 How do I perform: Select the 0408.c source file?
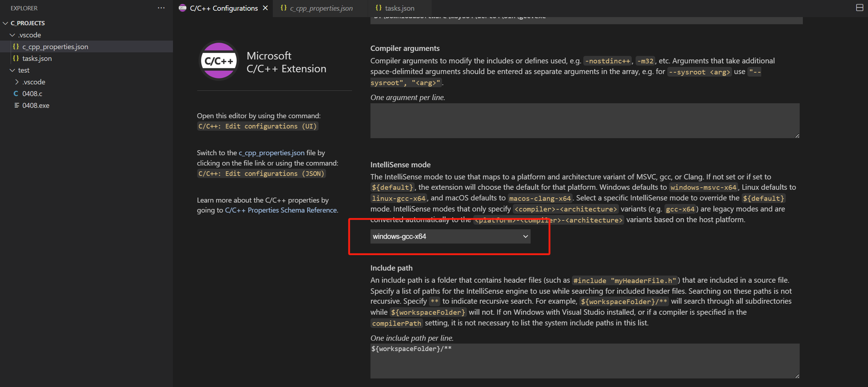pos(32,93)
